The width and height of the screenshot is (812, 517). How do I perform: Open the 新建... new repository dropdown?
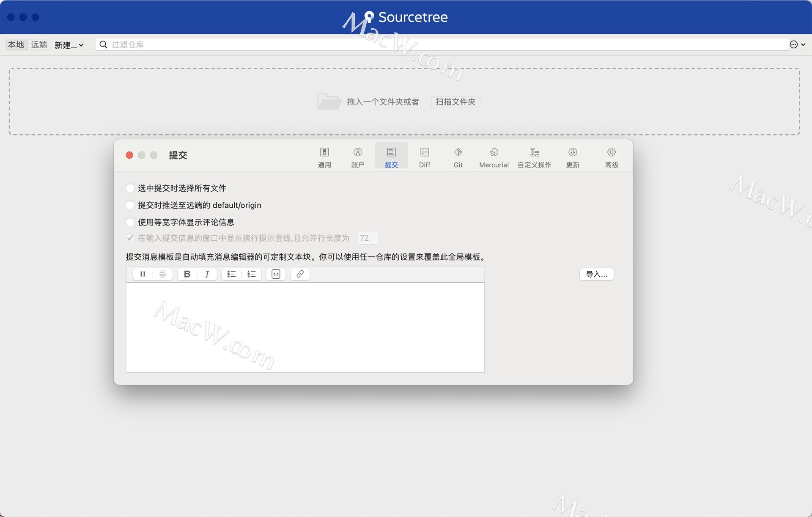[x=69, y=45]
